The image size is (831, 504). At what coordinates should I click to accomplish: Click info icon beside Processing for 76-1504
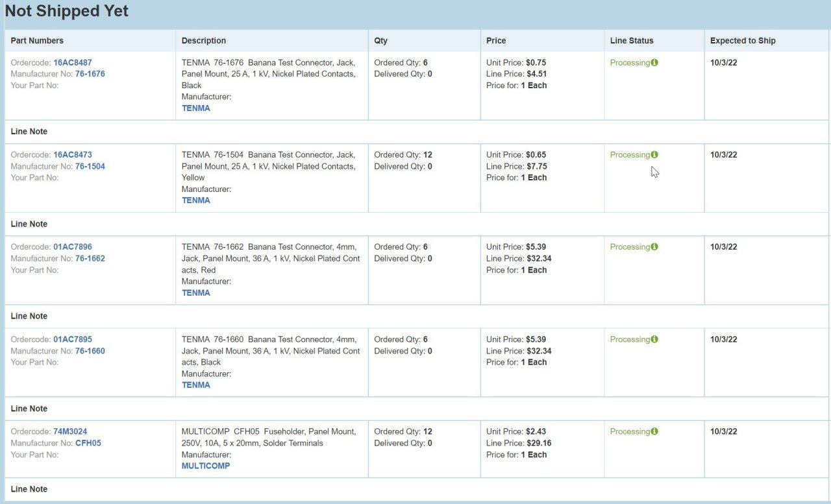[x=654, y=155]
